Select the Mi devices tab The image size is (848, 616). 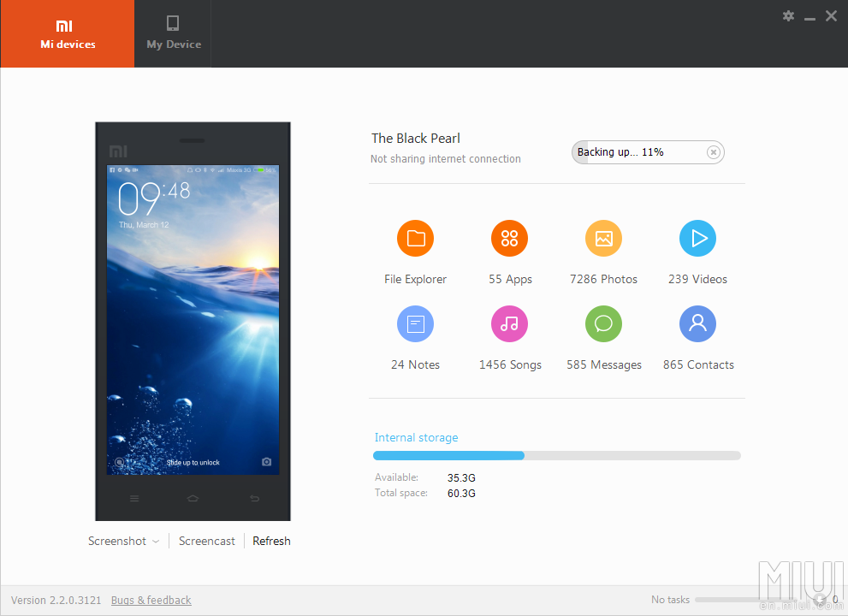pyautogui.click(x=67, y=33)
